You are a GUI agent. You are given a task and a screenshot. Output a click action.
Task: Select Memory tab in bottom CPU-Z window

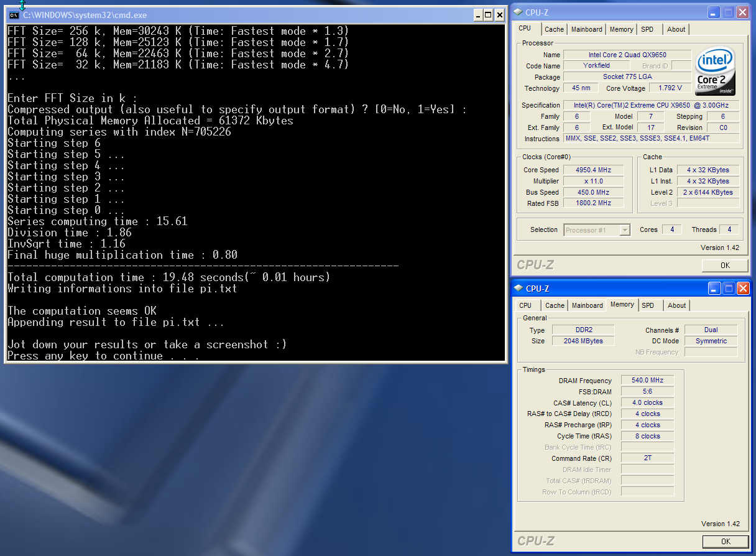click(x=622, y=304)
